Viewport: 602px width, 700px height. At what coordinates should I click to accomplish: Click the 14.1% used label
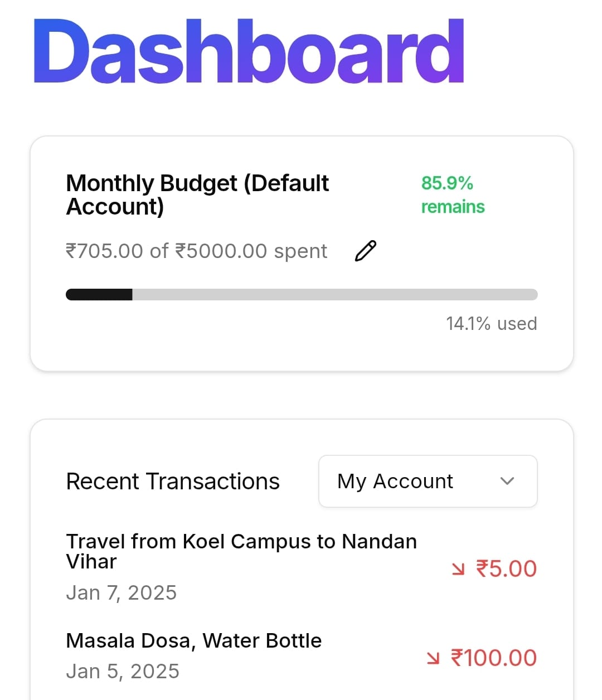coord(491,323)
